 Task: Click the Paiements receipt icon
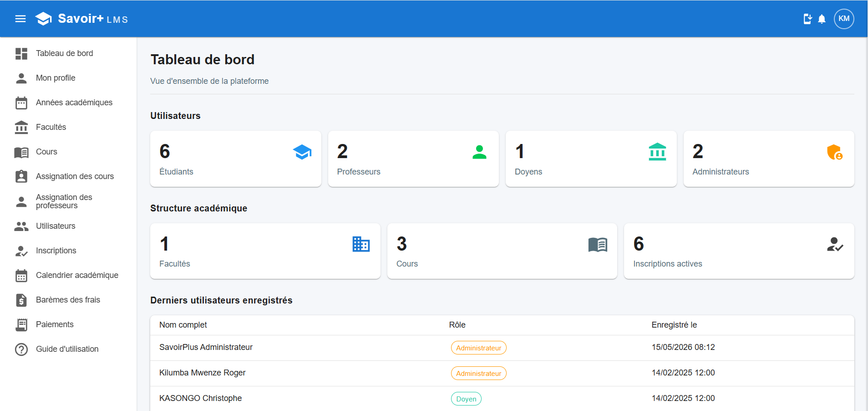coord(21,324)
